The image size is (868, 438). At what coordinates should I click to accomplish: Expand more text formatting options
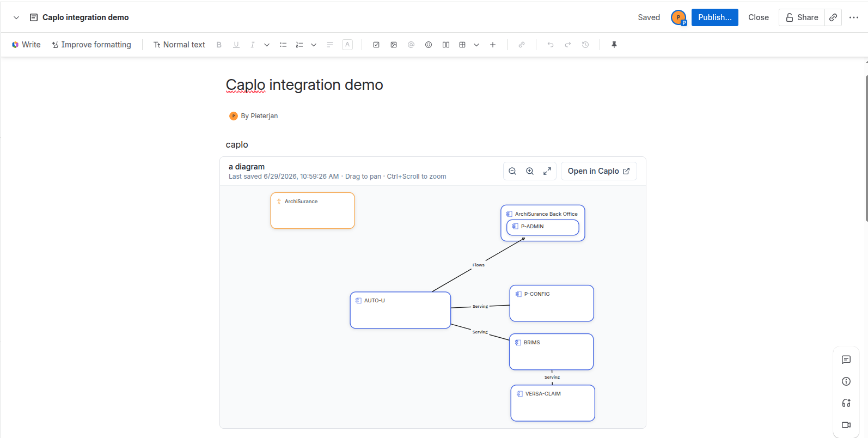267,45
